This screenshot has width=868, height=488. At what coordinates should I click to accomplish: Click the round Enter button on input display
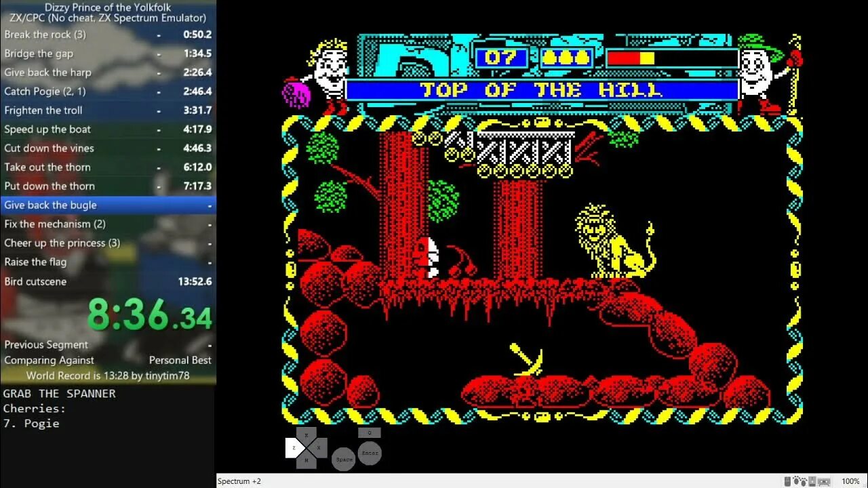tap(370, 453)
